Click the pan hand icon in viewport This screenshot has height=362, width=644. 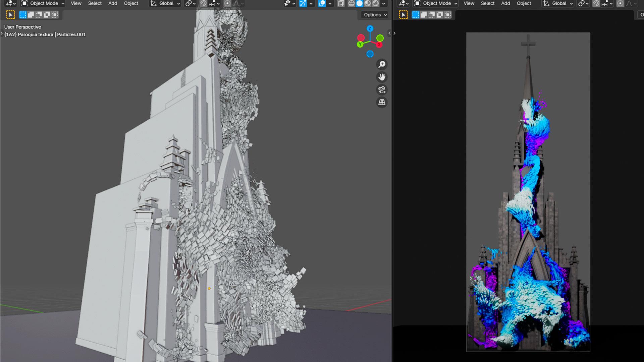point(382,77)
